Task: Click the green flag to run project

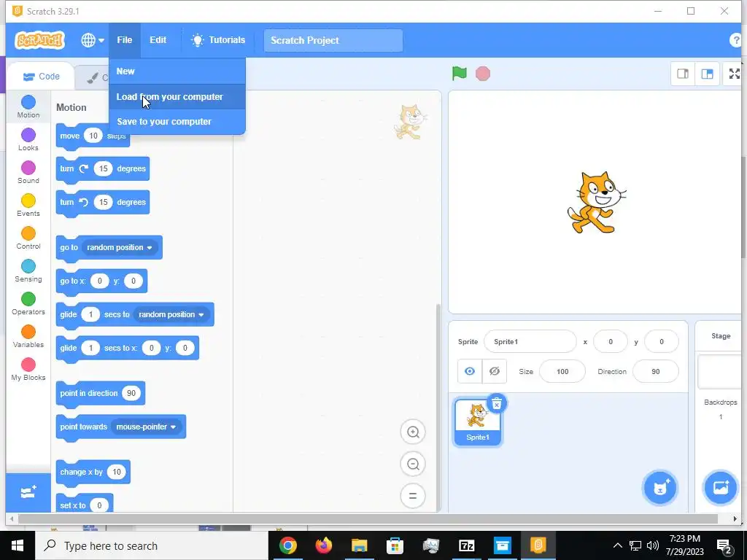Action: (460, 74)
